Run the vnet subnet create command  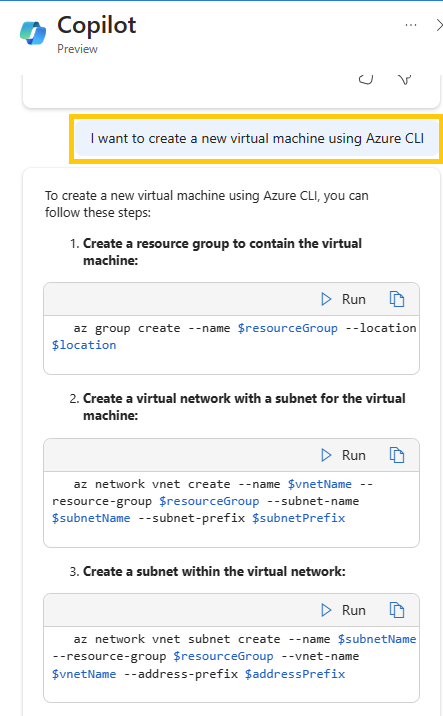343,610
